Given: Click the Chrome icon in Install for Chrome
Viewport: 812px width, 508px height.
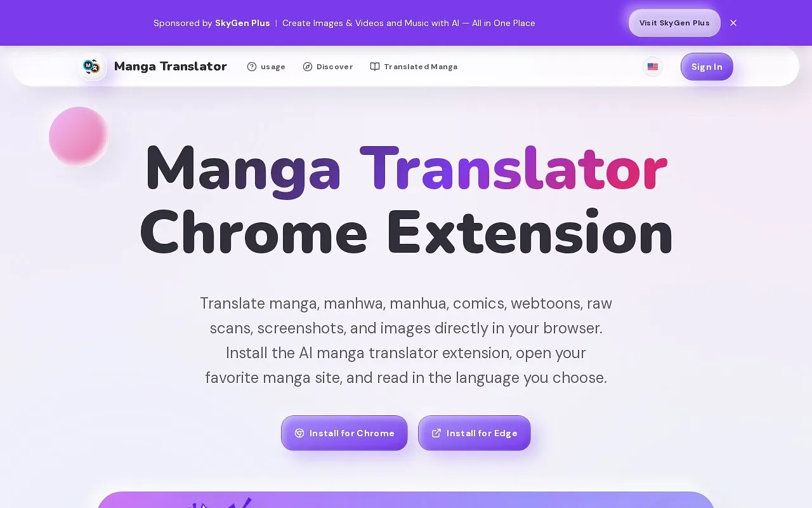Looking at the screenshot, I should [x=299, y=433].
